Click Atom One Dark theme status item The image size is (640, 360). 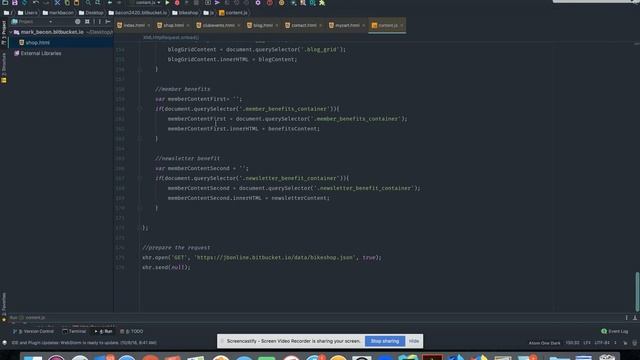point(544,343)
